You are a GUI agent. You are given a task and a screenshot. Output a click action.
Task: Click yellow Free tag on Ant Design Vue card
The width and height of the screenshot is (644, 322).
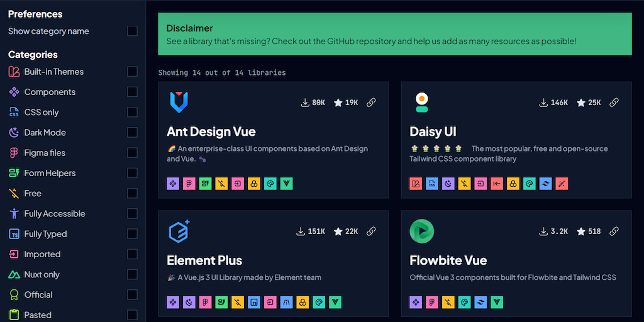point(221,184)
